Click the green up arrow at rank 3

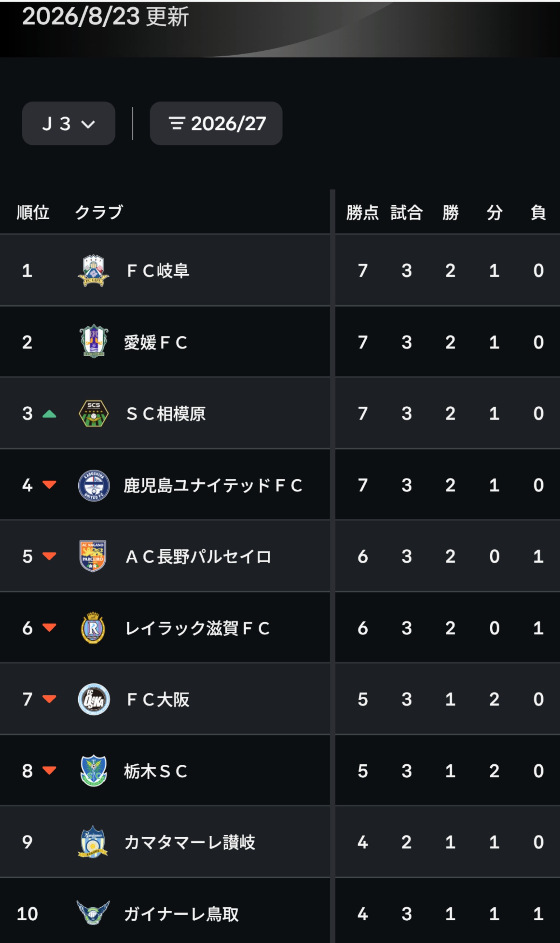[x=50, y=414]
